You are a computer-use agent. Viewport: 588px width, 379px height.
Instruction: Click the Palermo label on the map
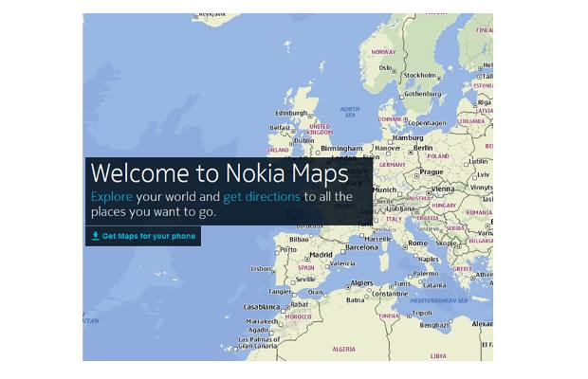click(426, 274)
